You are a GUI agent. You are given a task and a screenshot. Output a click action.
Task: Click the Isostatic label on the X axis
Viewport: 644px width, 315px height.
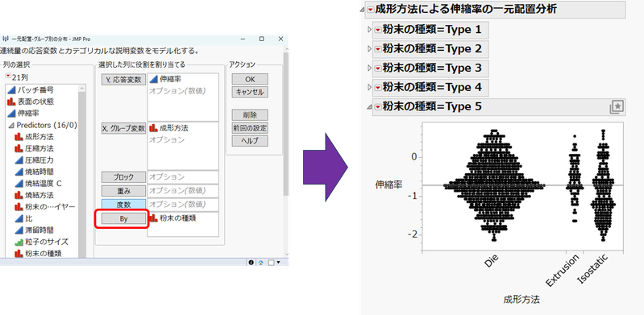[x=592, y=269]
